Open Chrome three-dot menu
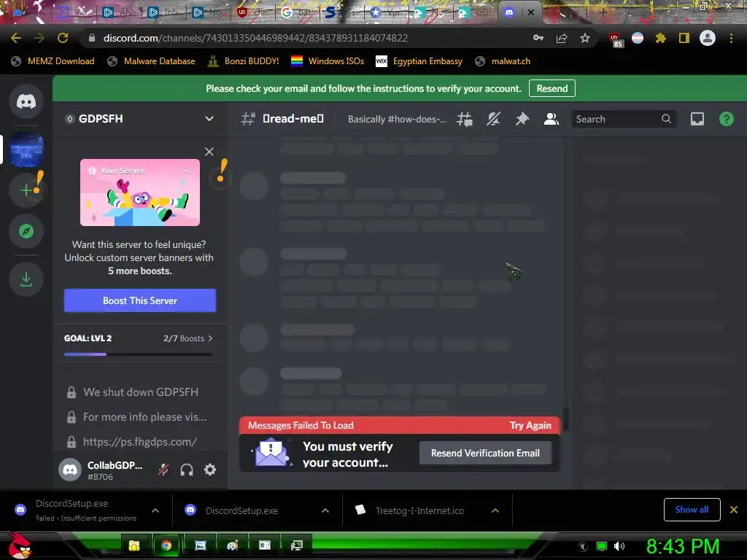This screenshot has width=747, height=560. click(x=731, y=38)
